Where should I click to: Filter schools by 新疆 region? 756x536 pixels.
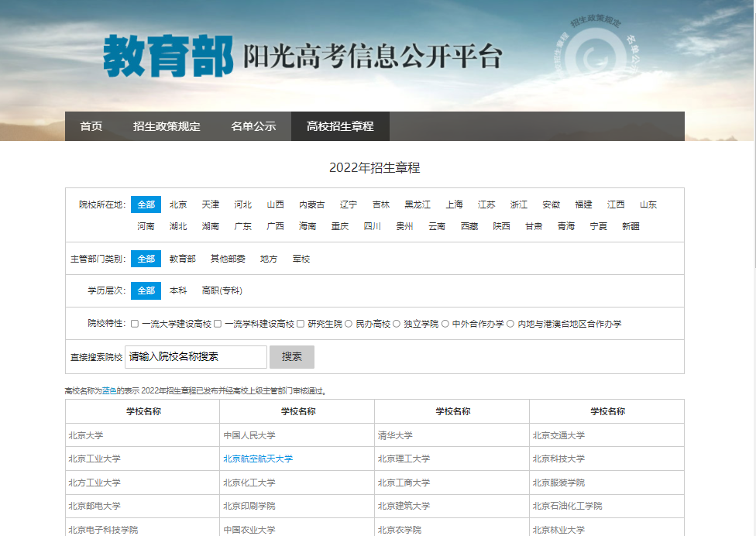point(631,226)
